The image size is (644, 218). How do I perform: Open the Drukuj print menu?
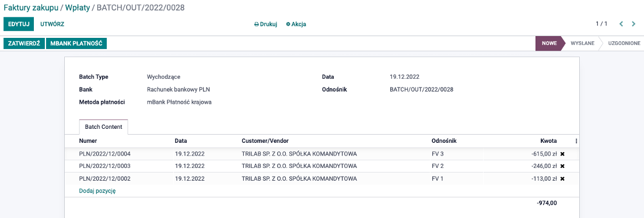[266, 24]
